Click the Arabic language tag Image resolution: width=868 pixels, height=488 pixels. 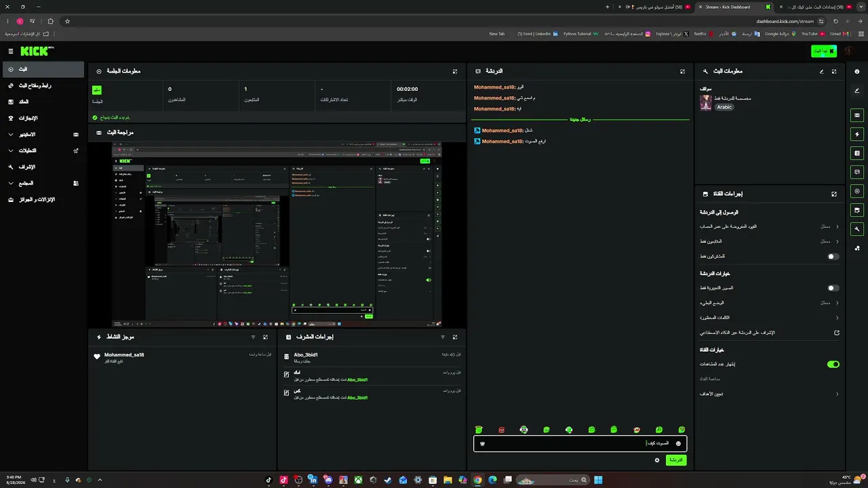pyautogui.click(x=724, y=107)
